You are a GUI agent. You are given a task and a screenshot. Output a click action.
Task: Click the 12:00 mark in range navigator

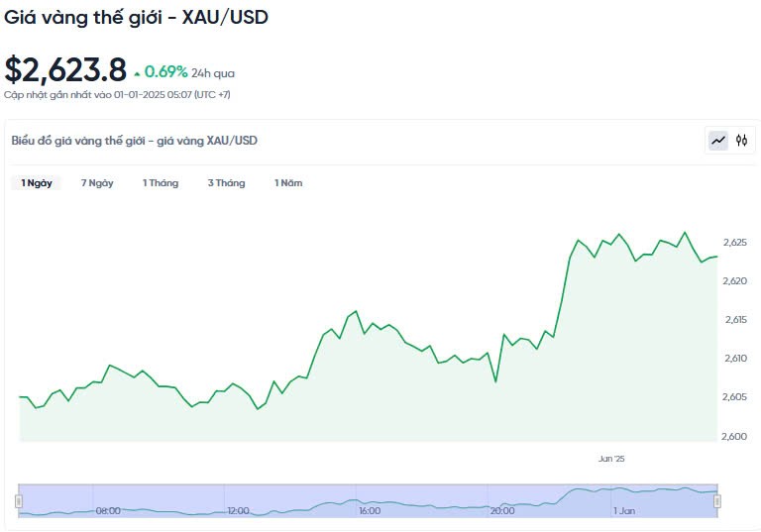pos(238,511)
